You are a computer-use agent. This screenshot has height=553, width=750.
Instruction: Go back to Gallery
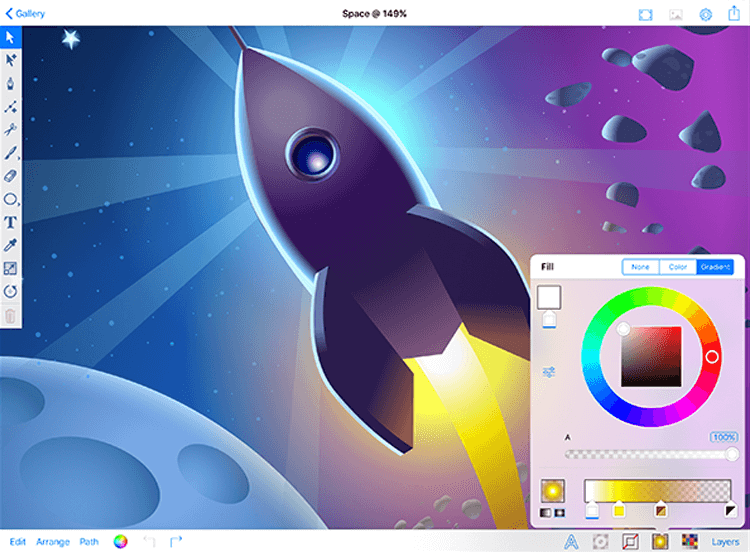click(25, 13)
